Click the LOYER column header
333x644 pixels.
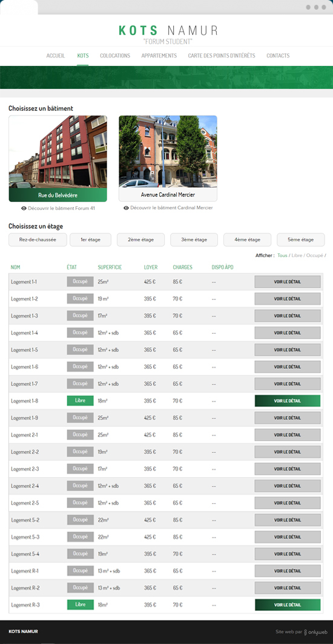pos(151,267)
